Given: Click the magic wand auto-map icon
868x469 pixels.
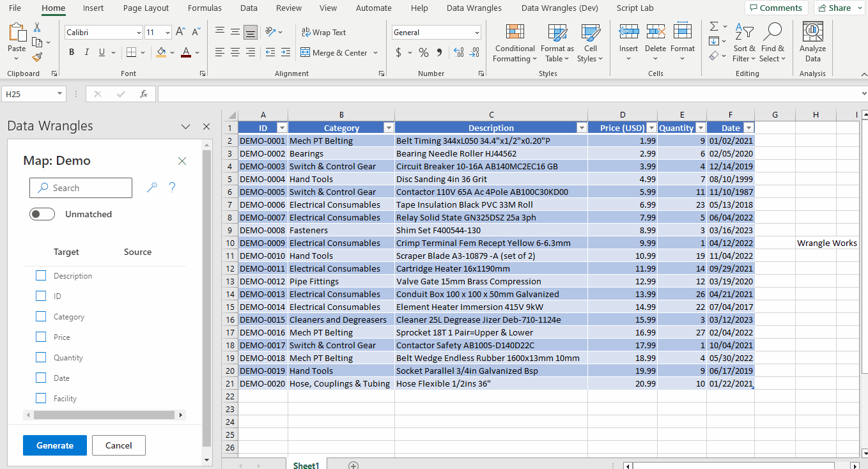Looking at the screenshot, I should click(x=152, y=187).
